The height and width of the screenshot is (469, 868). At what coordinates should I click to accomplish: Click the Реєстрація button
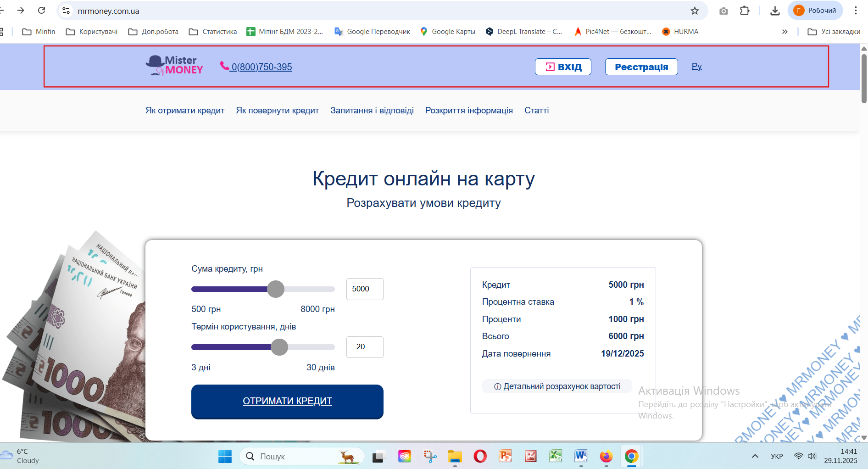pyautogui.click(x=641, y=67)
